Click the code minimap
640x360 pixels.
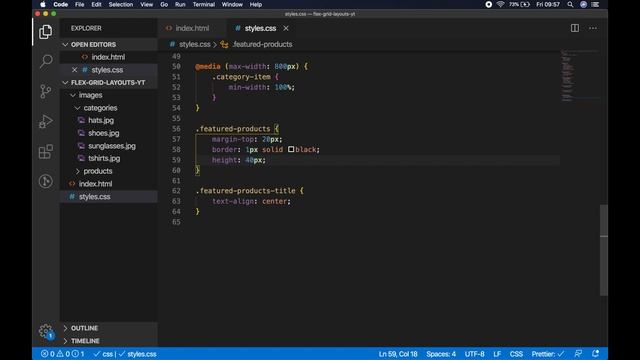pyautogui.click(x=580, y=76)
